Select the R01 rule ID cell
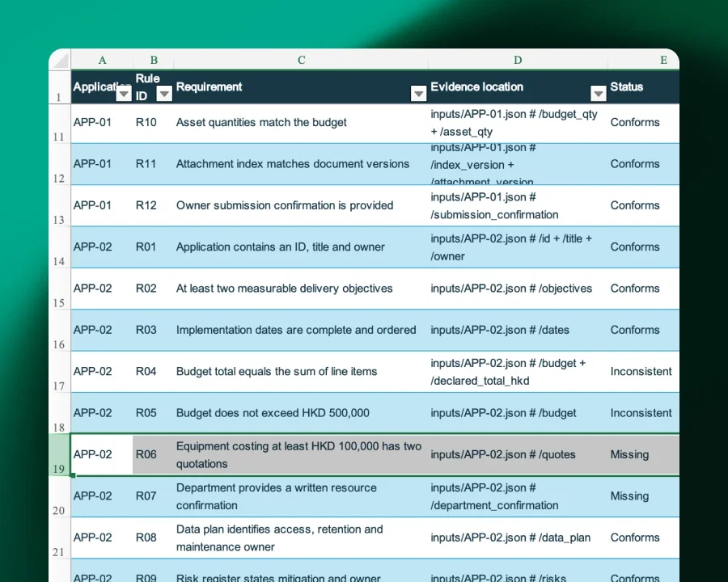Image resolution: width=728 pixels, height=582 pixels. tap(153, 247)
